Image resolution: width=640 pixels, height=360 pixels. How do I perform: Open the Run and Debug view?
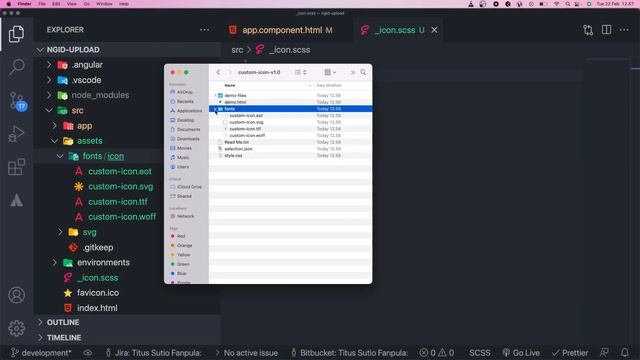[16, 133]
